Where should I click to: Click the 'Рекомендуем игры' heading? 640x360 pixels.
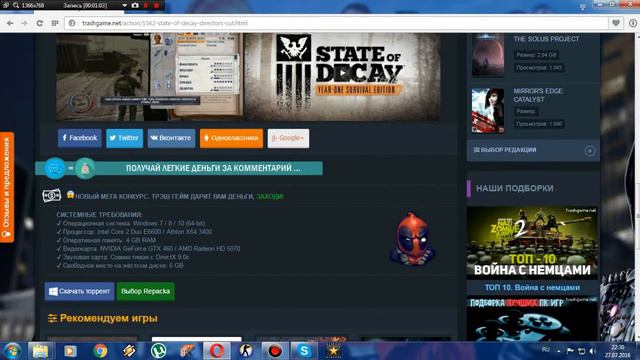[109, 318]
